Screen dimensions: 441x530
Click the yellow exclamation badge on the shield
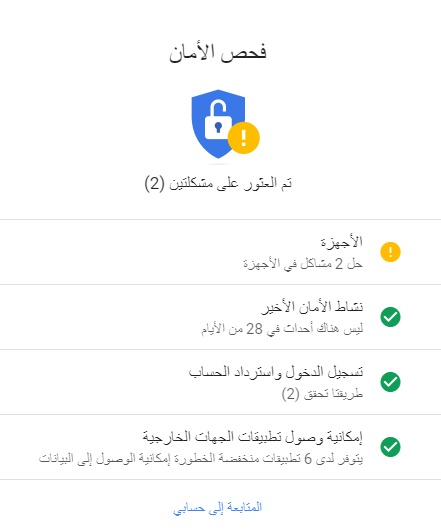[244, 138]
